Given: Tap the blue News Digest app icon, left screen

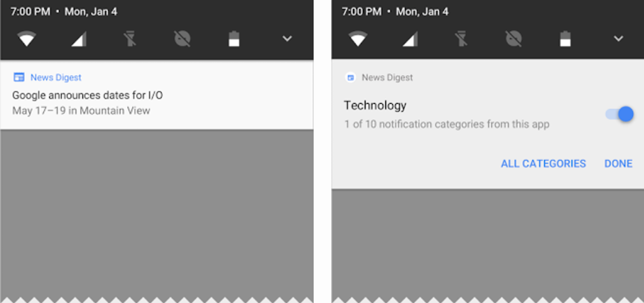Looking at the screenshot, I should [x=19, y=77].
